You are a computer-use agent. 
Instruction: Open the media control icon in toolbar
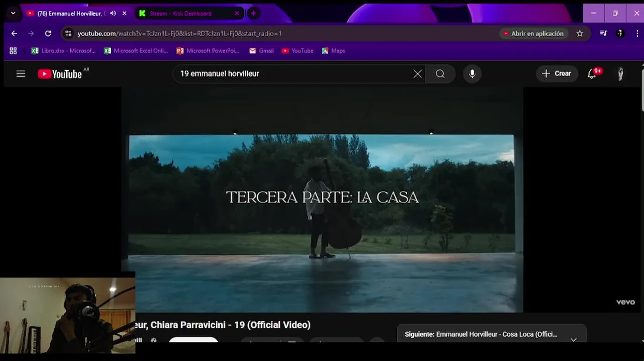coord(603,34)
